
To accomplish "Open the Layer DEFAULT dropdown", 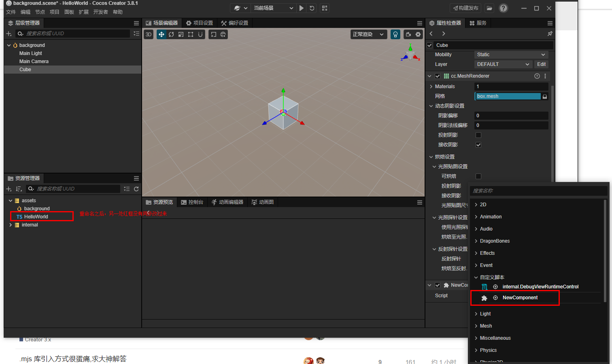I will pos(503,64).
